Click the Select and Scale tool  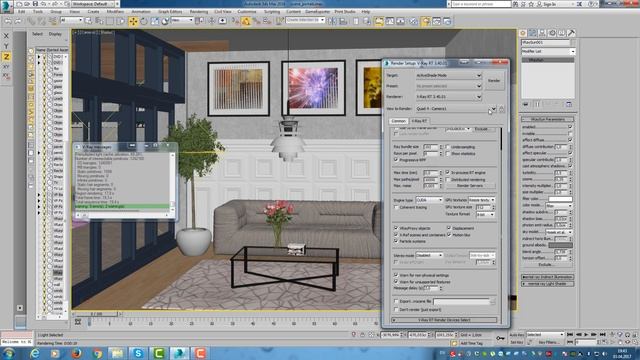pyautogui.click(x=155, y=21)
